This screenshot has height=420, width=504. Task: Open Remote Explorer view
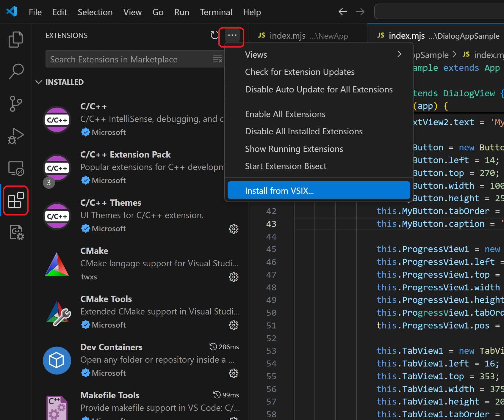click(x=15, y=168)
